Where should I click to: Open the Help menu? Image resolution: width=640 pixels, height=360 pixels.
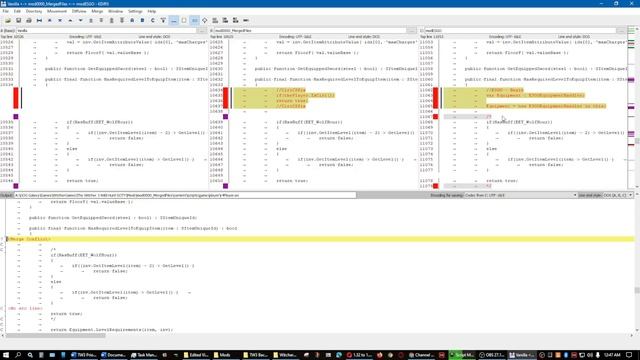click(152, 11)
